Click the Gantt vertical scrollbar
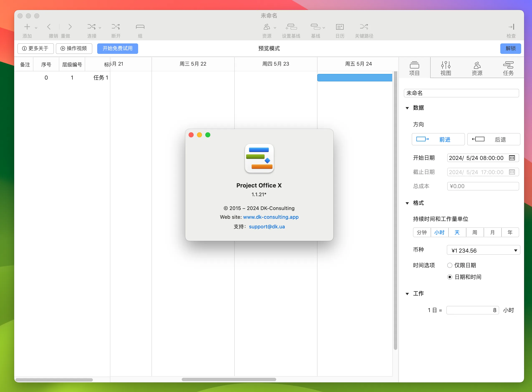The image size is (532, 392). (395, 210)
